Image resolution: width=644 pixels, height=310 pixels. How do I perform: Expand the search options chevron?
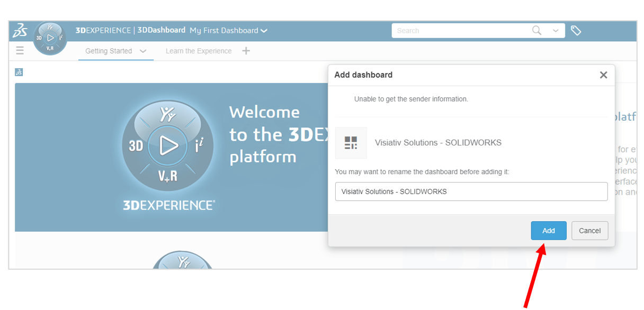pyautogui.click(x=556, y=30)
